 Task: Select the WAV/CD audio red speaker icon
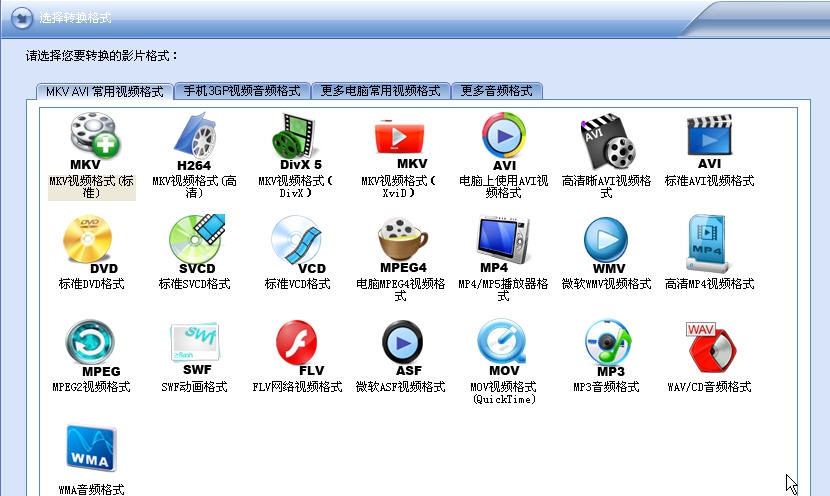711,346
